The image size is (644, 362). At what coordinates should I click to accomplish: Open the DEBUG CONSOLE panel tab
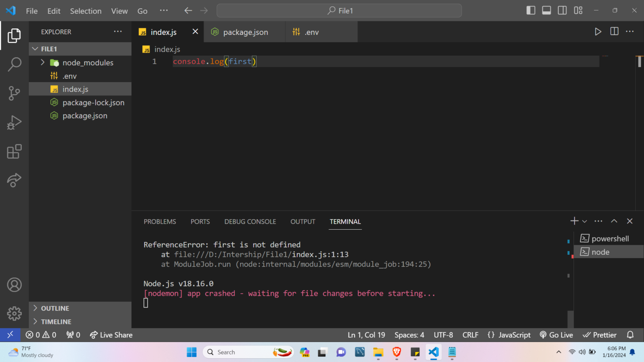pyautogui.click(x=250, y=222)
